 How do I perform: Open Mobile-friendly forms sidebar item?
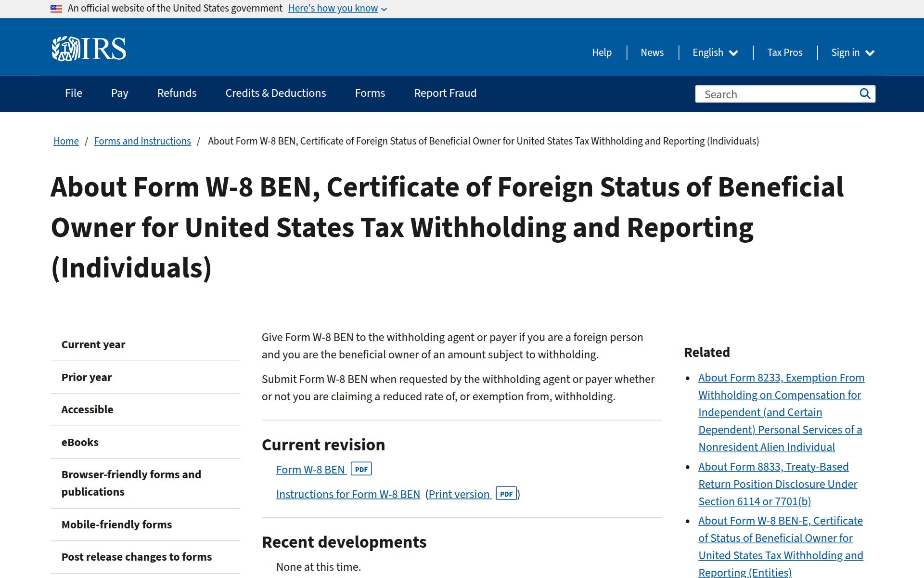(145, 525)
